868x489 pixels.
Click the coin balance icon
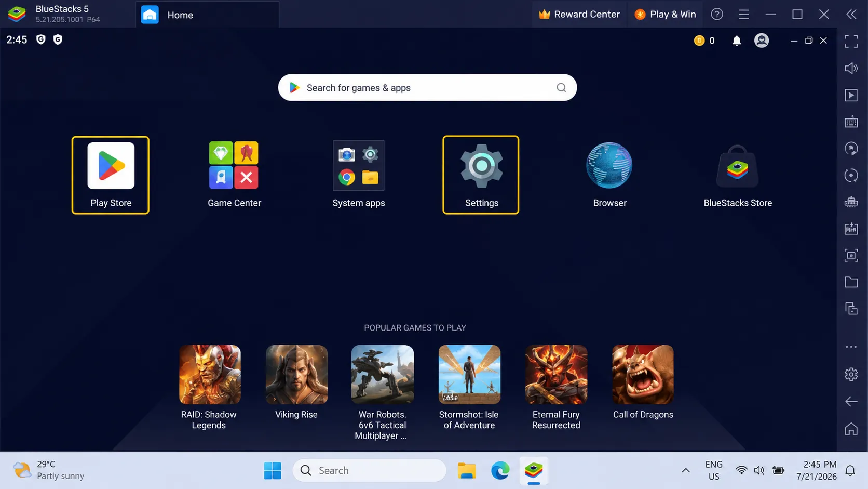pyautogui.click(x=699, y=41)
